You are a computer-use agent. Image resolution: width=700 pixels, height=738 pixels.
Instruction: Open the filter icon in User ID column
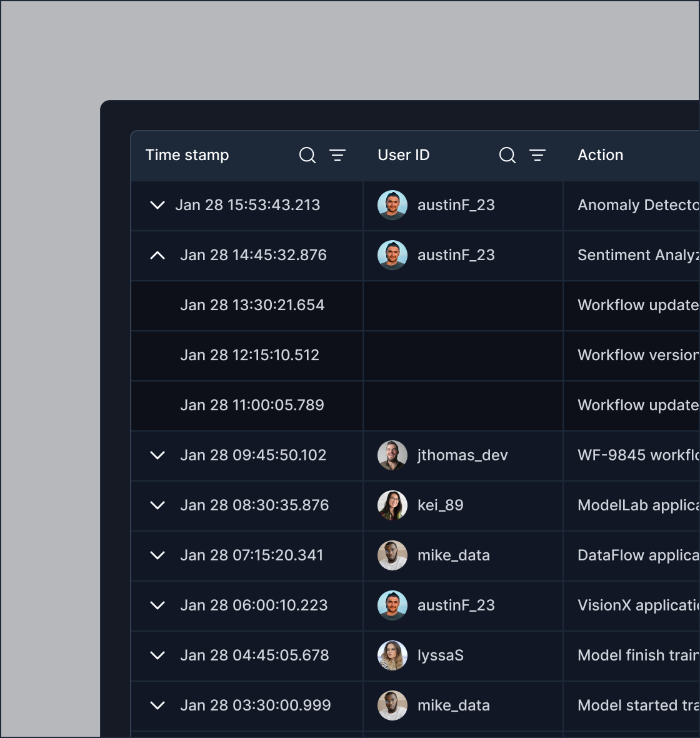(537, 155)
